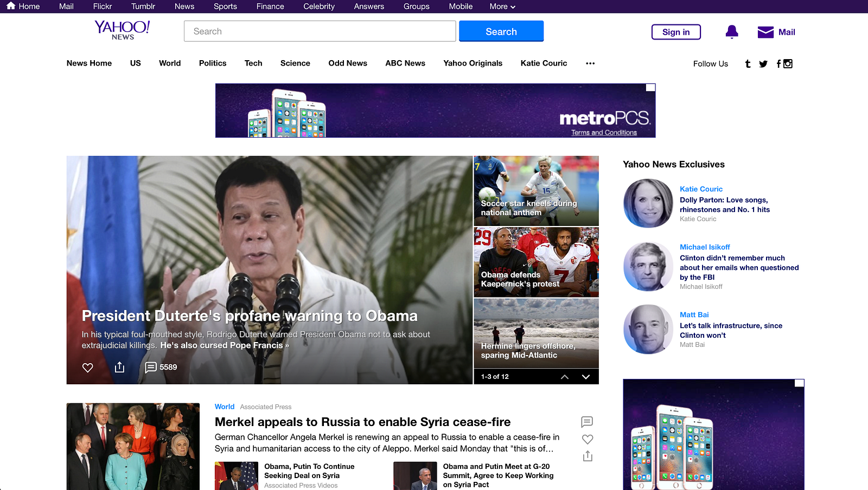This screenshot has height=490, width=868.
Task: Click the Yahoo News logo
Action: point(123,30)
